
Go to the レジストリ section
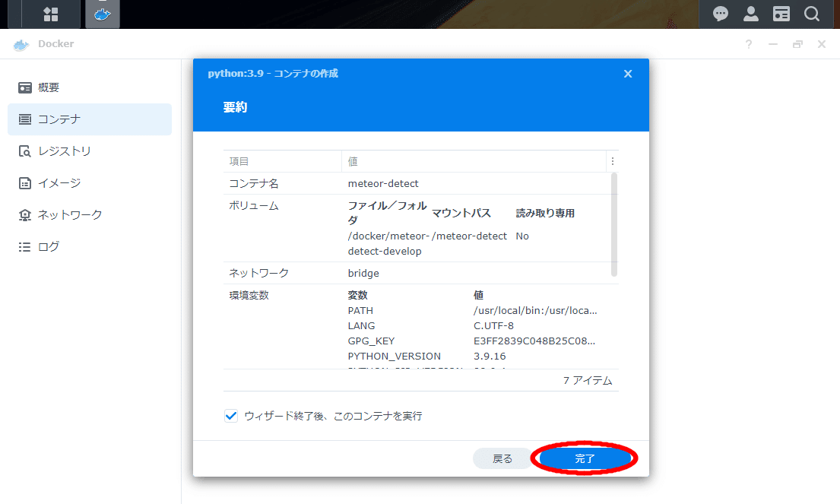coord(90,151)
